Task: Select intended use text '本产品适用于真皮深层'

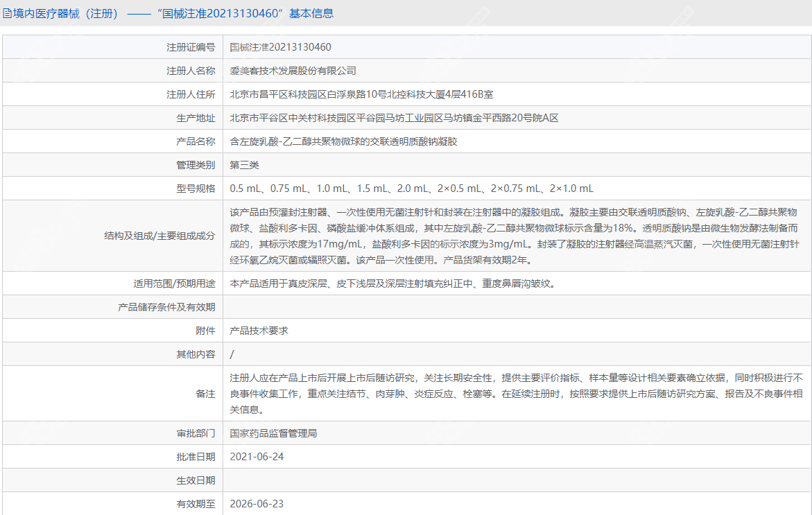Action: pos(394,283)
